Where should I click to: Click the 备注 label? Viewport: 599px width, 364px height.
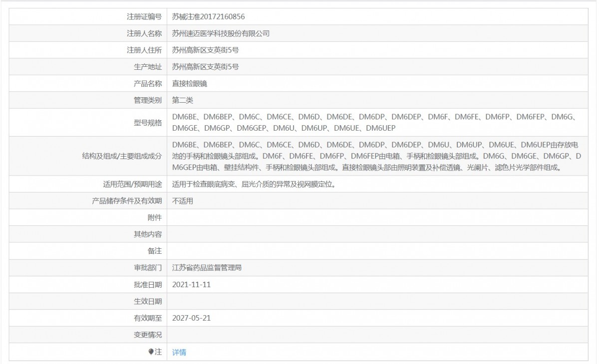pyautogui.click(x=155, y=251)
